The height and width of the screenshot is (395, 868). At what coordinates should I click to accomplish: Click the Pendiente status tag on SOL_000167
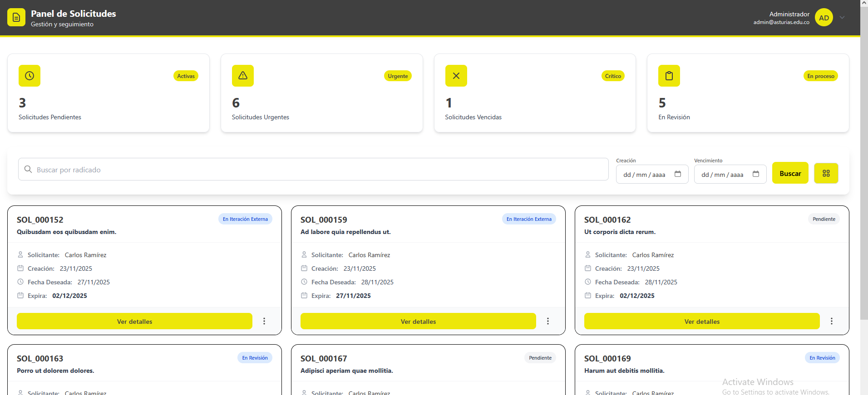(540, 358)
